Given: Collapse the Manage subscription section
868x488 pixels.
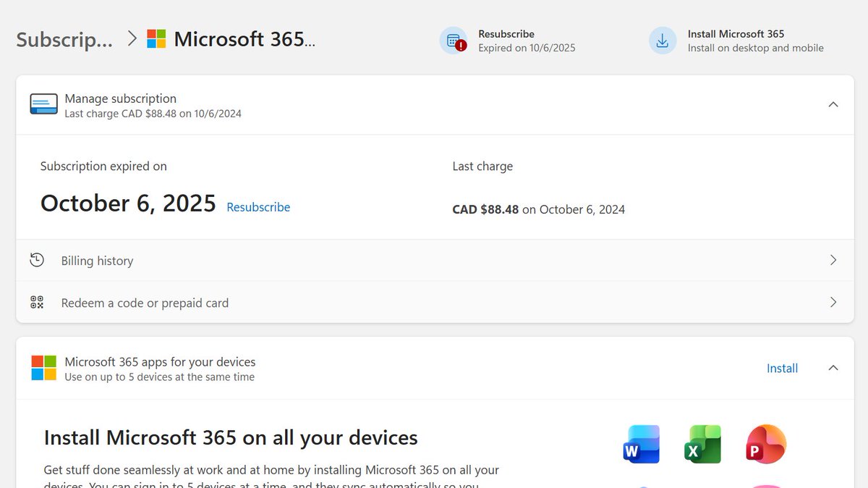Looking at the screenshot, I should tap(833, 104).
